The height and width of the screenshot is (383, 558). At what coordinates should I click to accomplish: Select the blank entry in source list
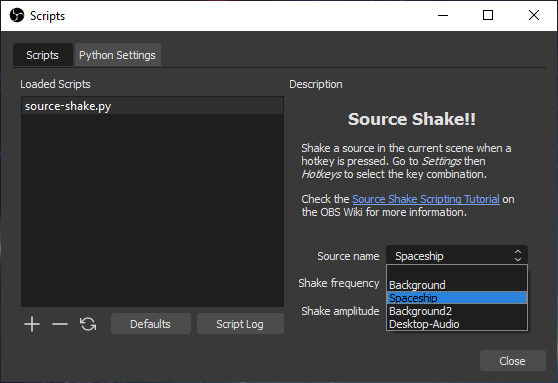tap(457, 272)
